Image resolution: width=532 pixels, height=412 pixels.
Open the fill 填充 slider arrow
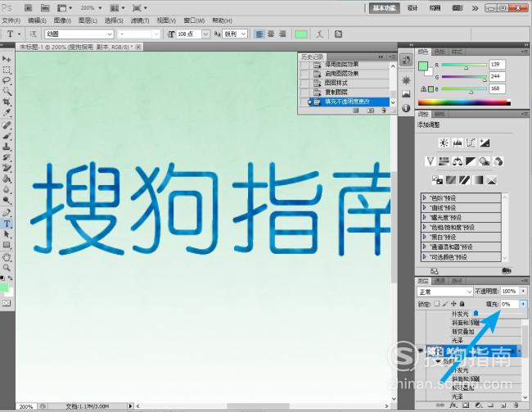(524, 304)
